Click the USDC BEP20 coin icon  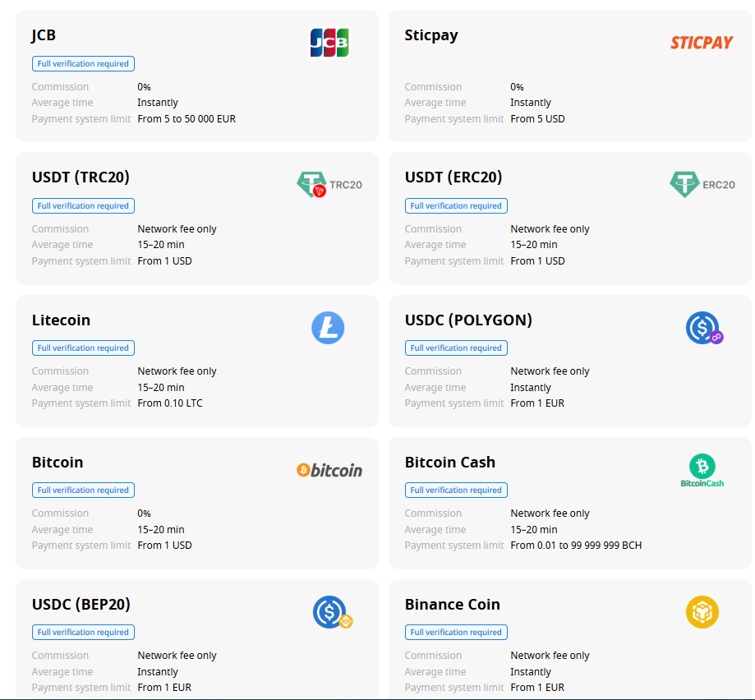[x=332, y=612]
